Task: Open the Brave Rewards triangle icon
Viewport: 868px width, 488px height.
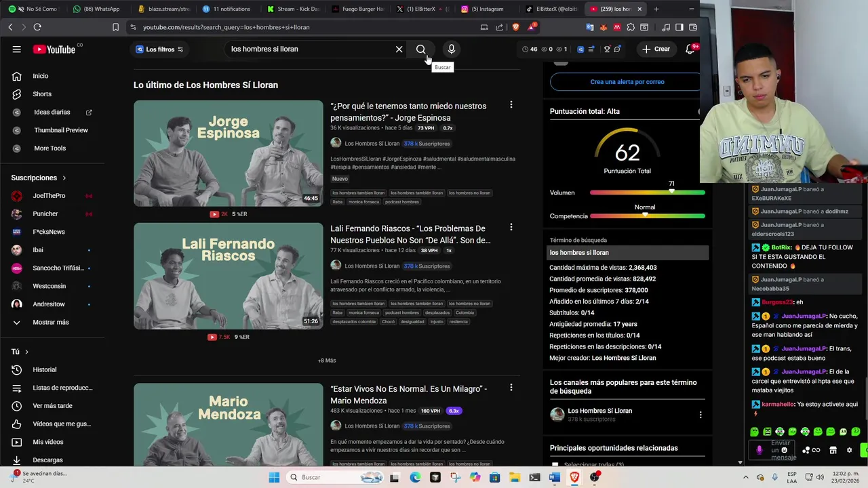Action: (532, 27)
